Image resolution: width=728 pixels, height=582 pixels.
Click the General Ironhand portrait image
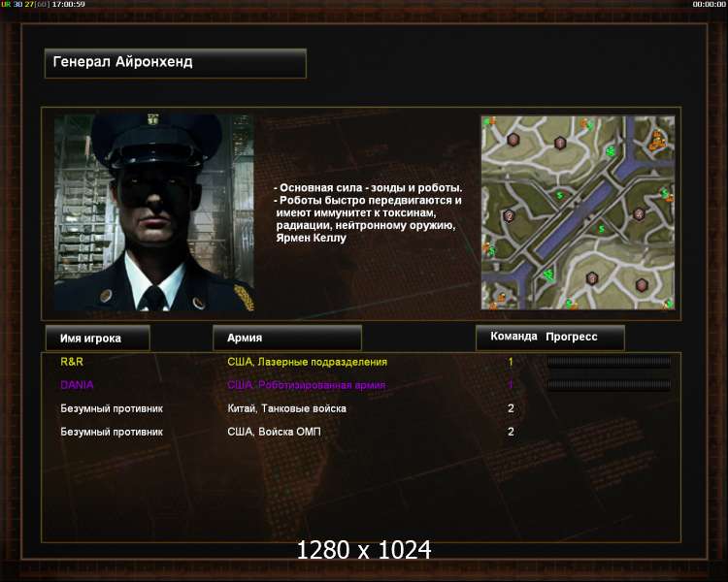coord(154,212)
